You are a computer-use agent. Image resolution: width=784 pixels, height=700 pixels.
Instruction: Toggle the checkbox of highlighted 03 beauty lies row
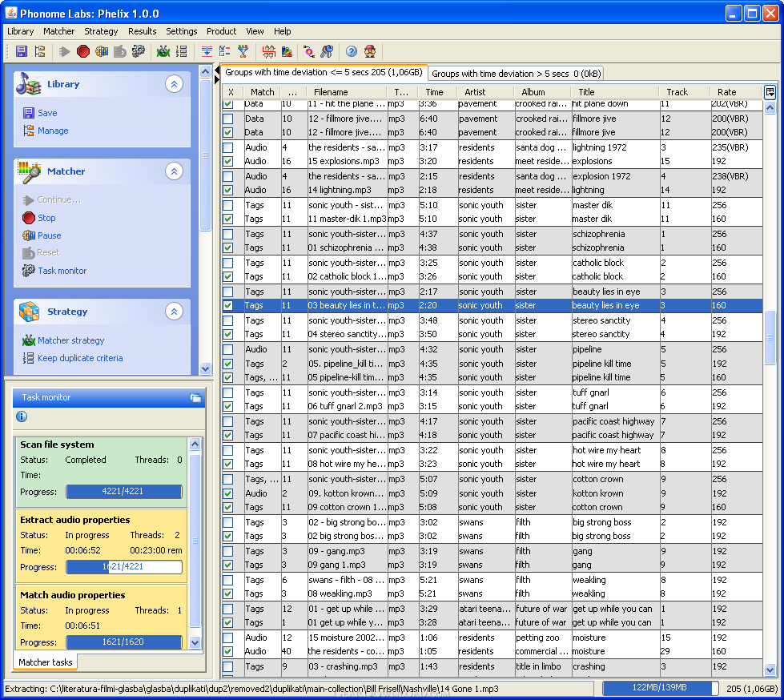click(x=228, y=305)
